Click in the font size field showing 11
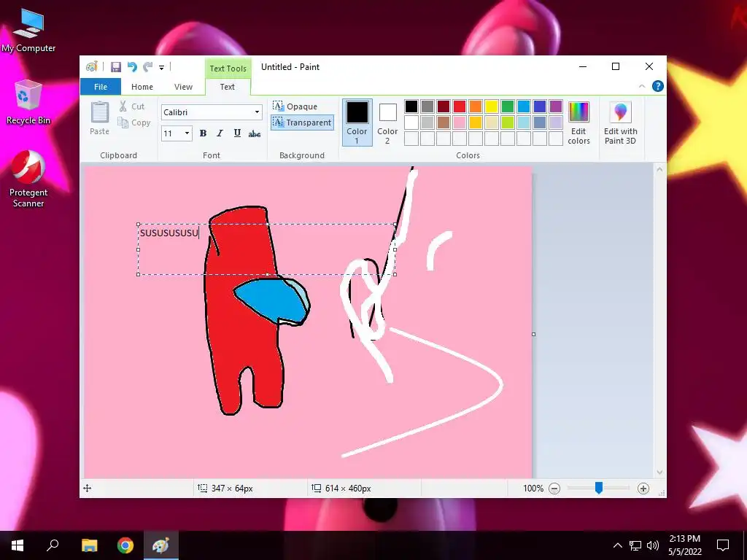The height and width of the screenshot is (560, 747). point(171,133)
